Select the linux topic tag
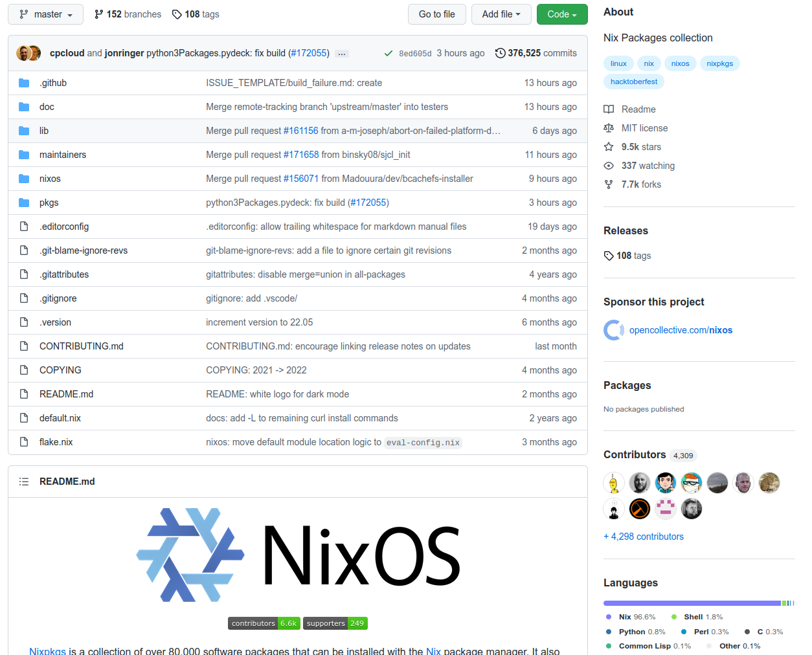The image size is (812, 655). pos(618,63)
